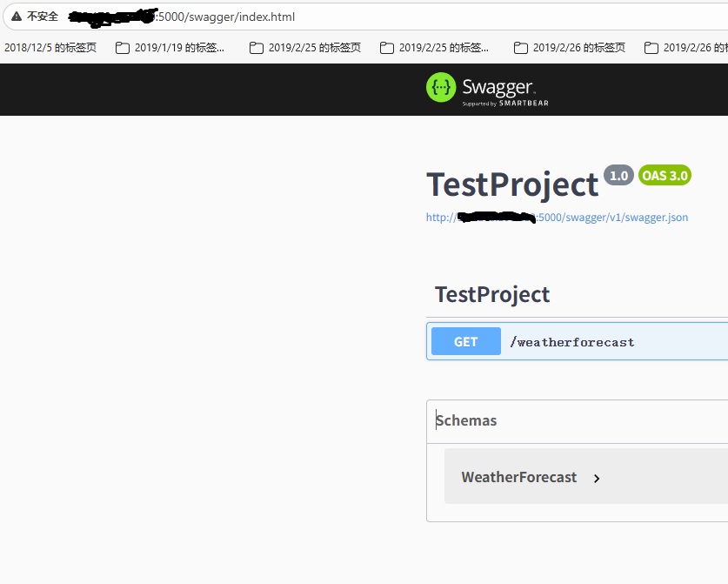728x584 pixels.
Task: Open the swagger.json link under TestProject
Action: pyautogui.click(x=557, y=218)
